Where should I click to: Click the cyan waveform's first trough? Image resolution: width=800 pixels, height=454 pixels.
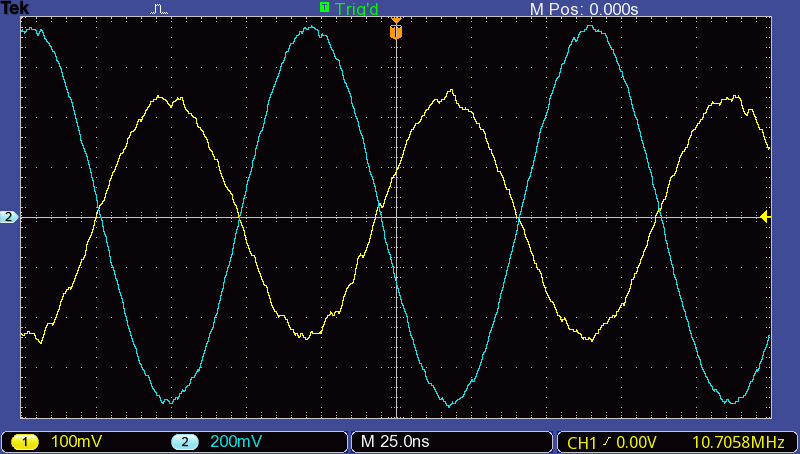[x=168, y=402]
